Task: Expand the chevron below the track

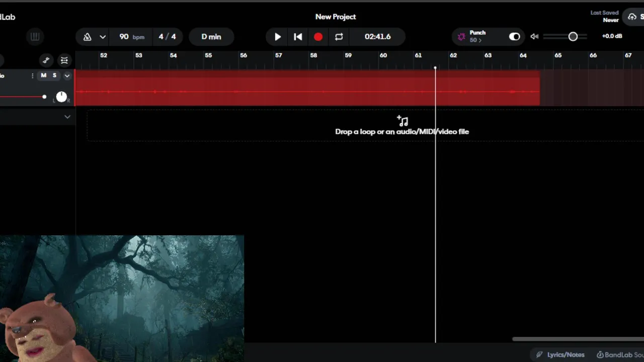Action: click(67, 117)
